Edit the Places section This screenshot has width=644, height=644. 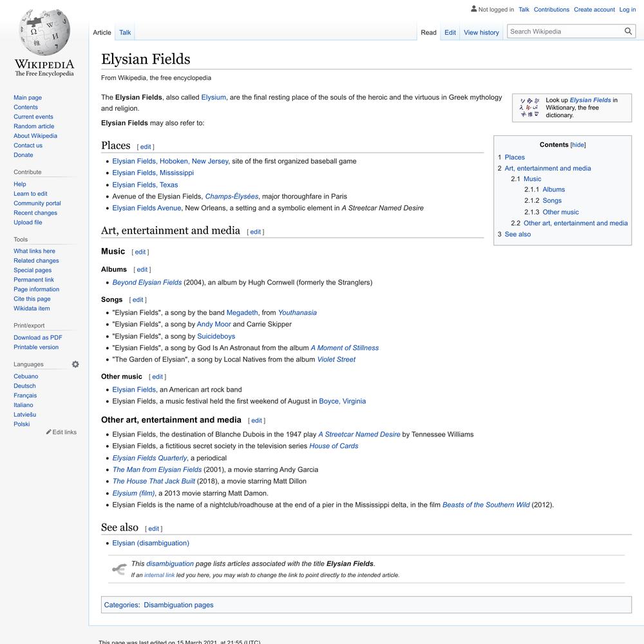click(146, 147)
